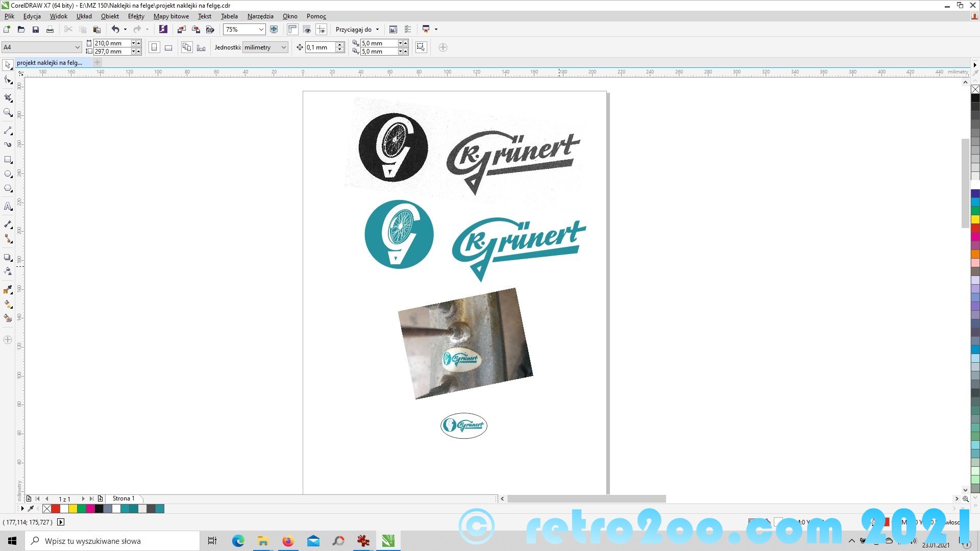Viewport: 980px width, 551px height.
Task: Open the Mapy bitowe menu
Action: coord(171,16)
